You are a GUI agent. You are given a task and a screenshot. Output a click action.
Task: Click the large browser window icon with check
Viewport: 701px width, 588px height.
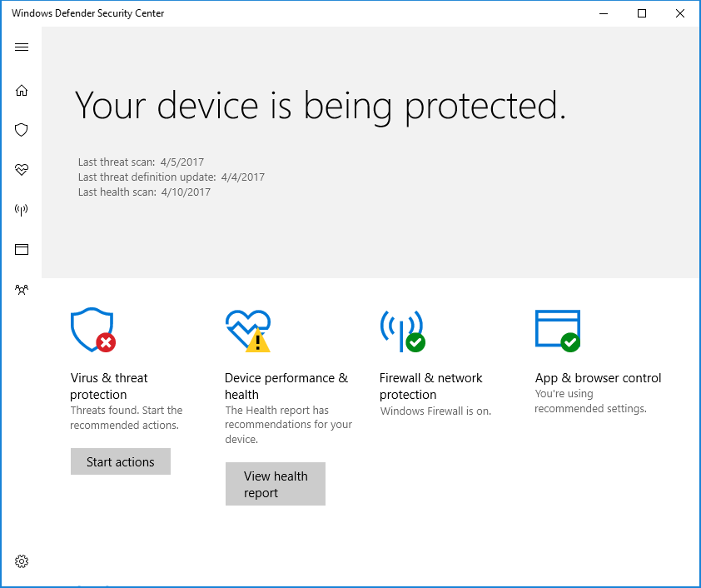click(x=558, y=331)
